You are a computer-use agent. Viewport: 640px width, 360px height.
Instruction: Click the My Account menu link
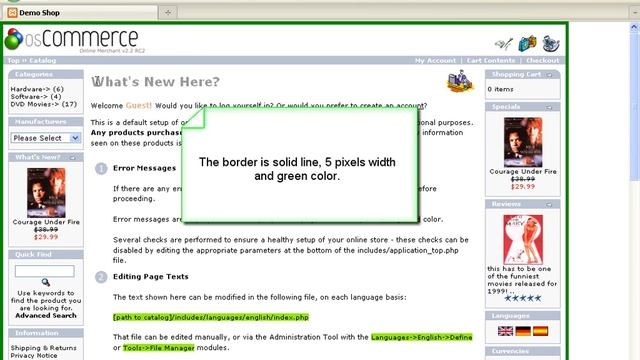coord(435,60)
